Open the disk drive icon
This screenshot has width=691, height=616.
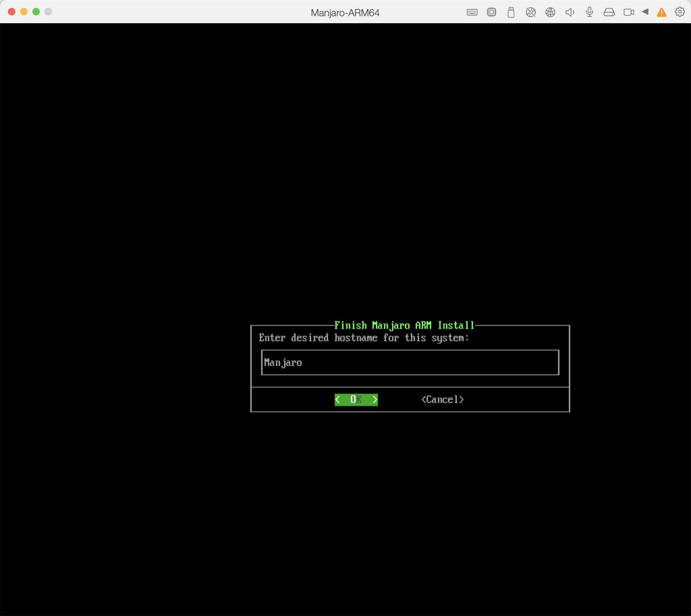pos(609,13)
